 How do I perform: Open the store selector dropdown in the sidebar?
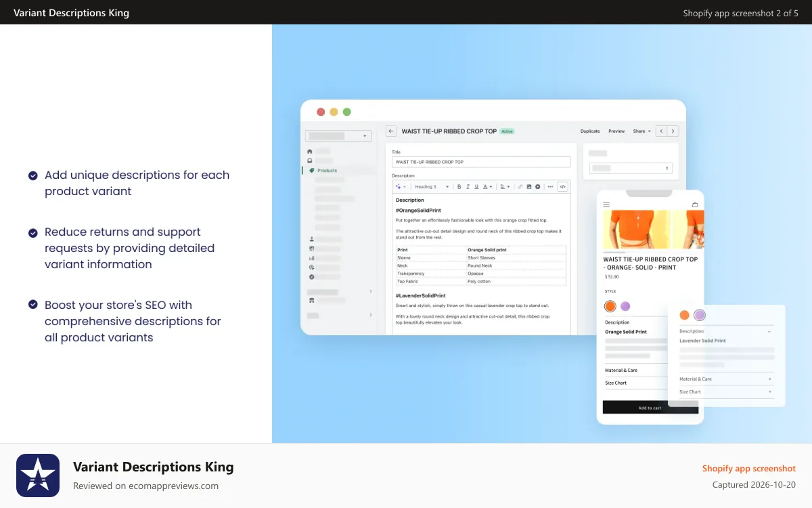pyautogui.click(x=338, y=135)
